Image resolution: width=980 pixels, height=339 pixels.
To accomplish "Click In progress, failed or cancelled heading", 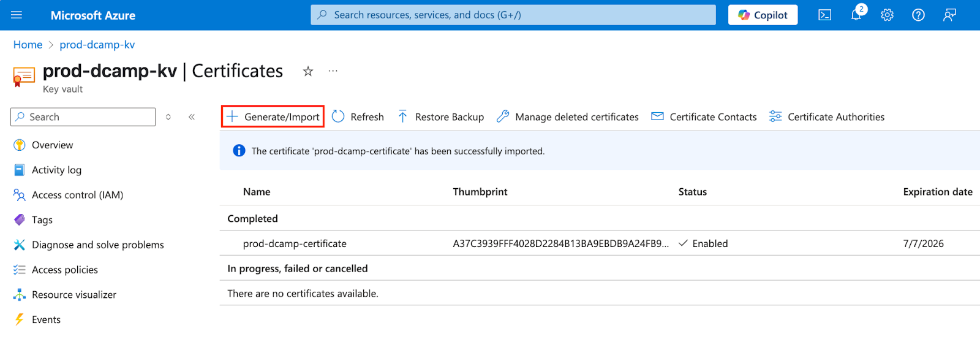I will pyautogui.click(x=298, y=269).
